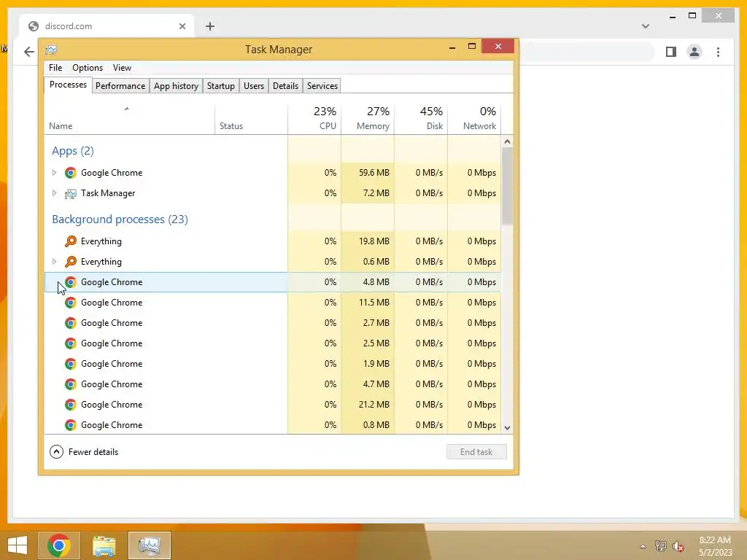
Task: Expand the Task Manager app row
Action: 54,193
